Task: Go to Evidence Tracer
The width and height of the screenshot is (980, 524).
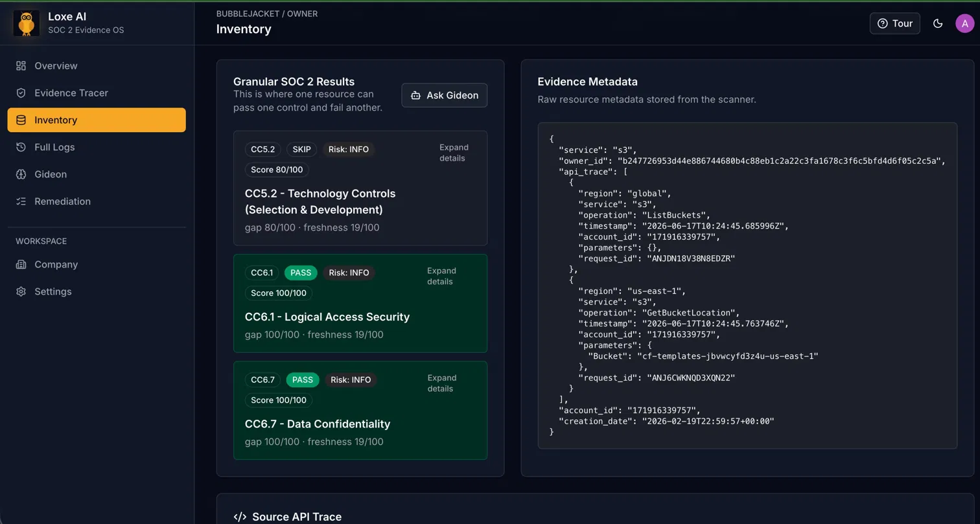Action: [x=97, y=93]
